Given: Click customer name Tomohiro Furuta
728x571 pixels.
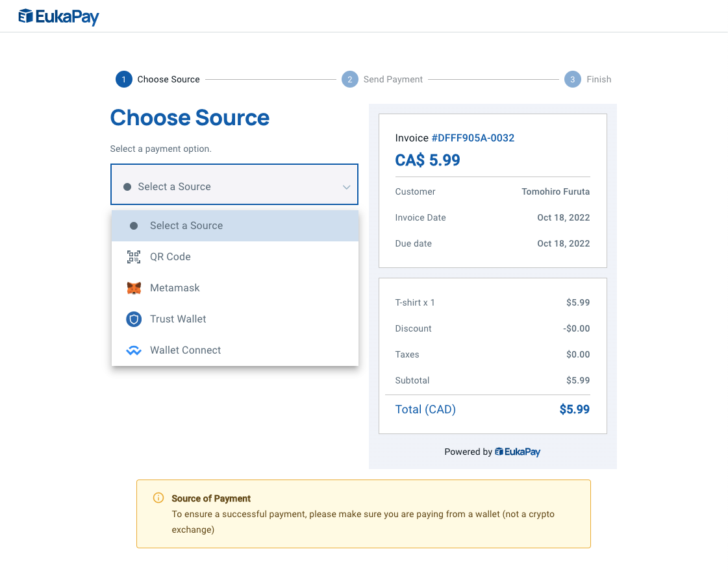Looking at the screenshot, I should click(555, 191).
